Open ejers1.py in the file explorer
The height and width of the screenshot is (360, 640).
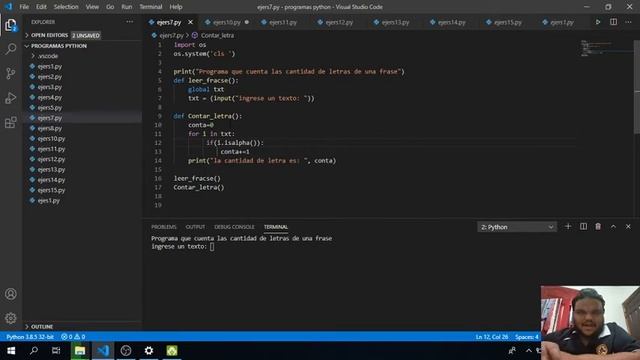(49, 66)
